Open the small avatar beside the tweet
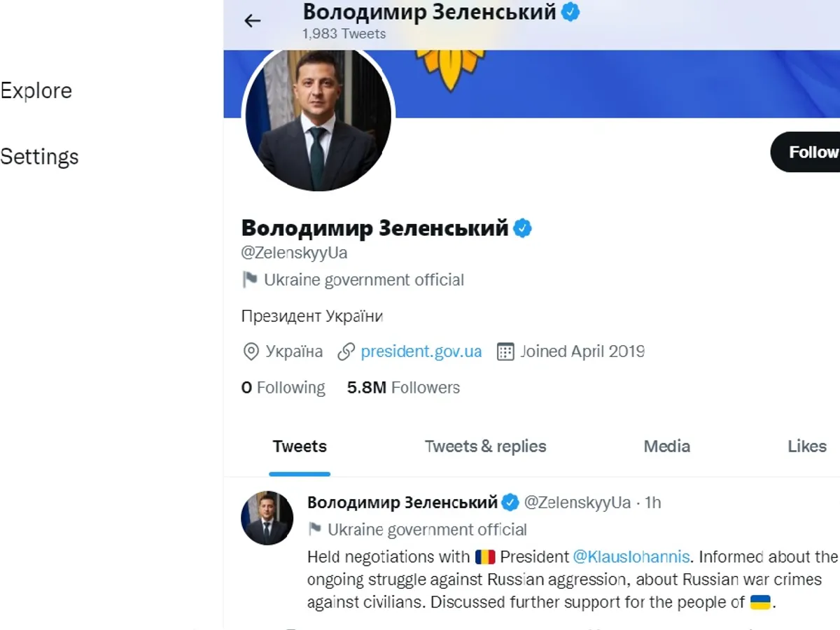Image resolution: width=840 pixels, height=630 pixels. (267, 518)
